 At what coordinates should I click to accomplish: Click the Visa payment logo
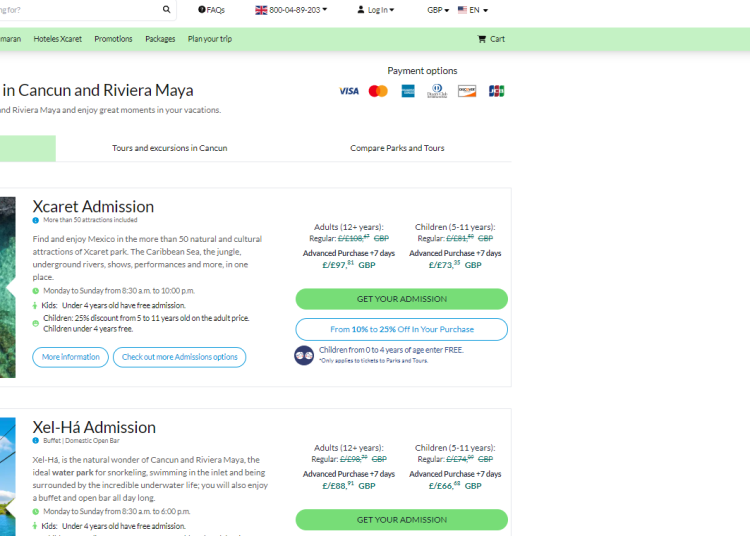click(x=348, y=91)
